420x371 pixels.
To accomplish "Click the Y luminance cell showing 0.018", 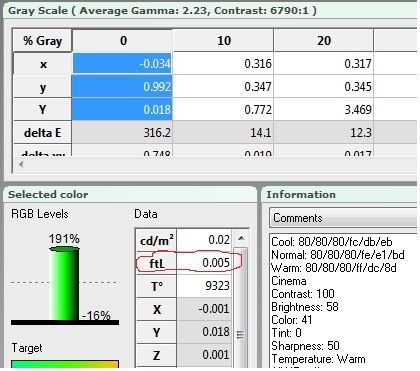I will pyautogui.click(x=122, y=109).
